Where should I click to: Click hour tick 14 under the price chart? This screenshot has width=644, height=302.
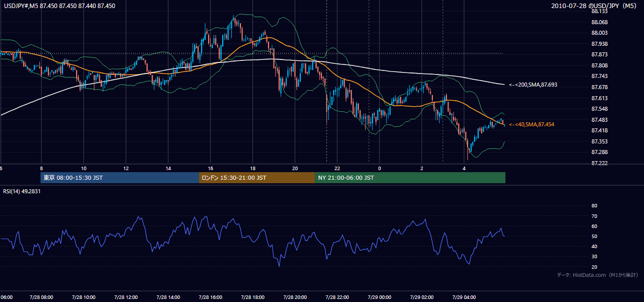click(x=168, y=168)
